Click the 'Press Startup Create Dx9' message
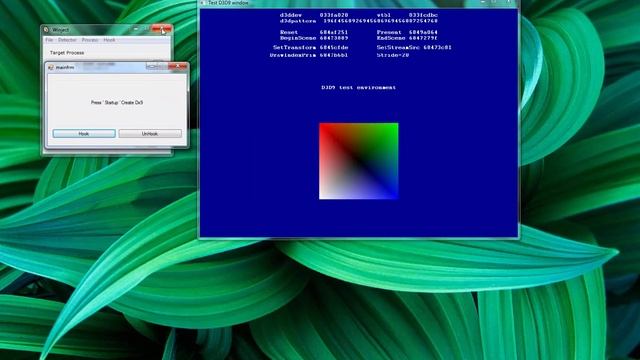Viewport: 640px width, 360px height. click(x=117, y=102)
